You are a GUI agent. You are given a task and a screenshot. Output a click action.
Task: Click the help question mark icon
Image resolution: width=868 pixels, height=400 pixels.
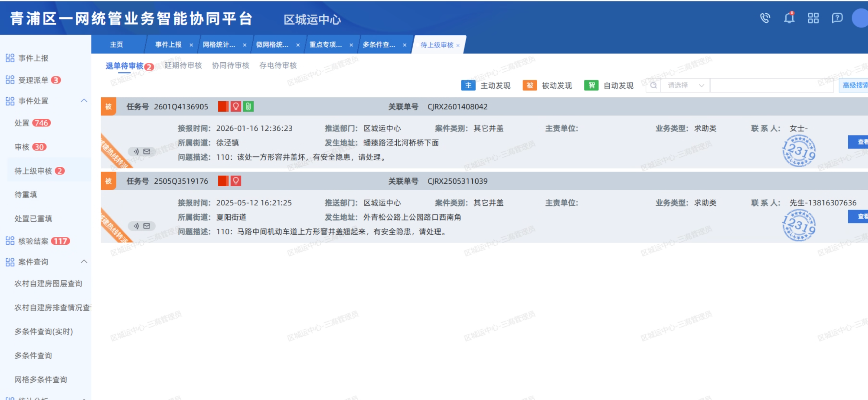(837, 18)
